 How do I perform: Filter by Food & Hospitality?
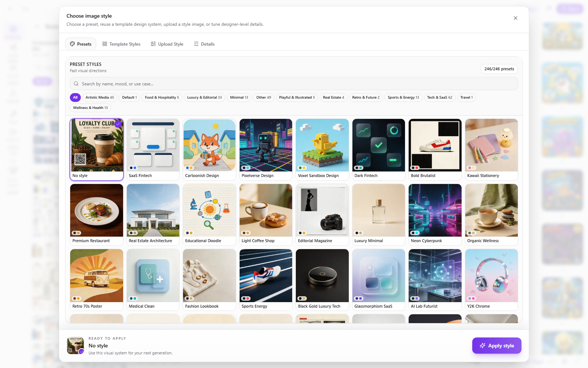coord(162,98)
